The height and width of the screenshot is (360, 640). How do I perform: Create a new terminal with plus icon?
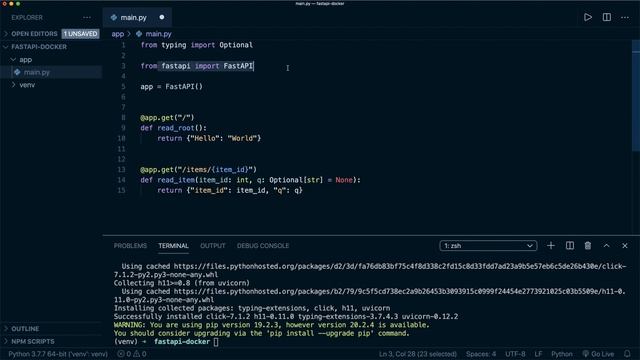551,246
